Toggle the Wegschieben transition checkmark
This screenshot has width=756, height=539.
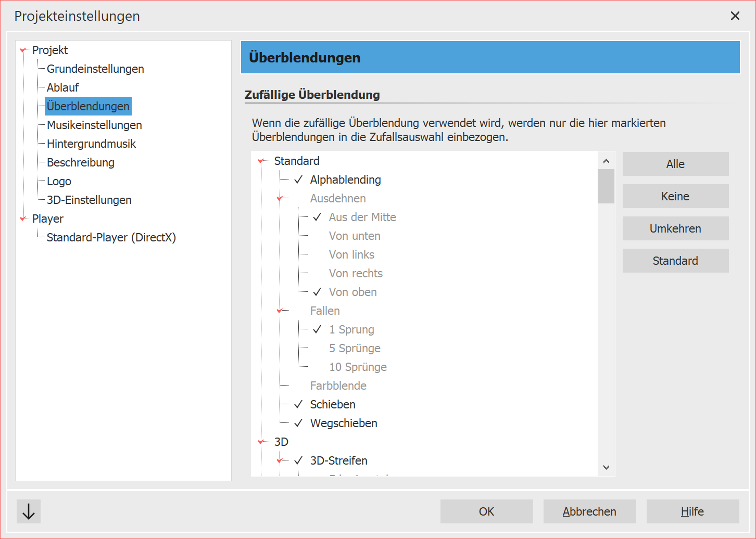(298, 423)
